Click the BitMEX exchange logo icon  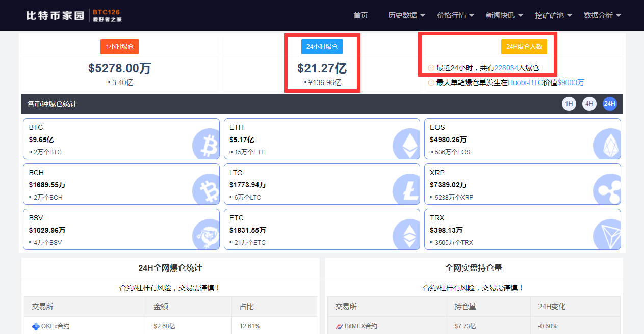pos(339,326)
